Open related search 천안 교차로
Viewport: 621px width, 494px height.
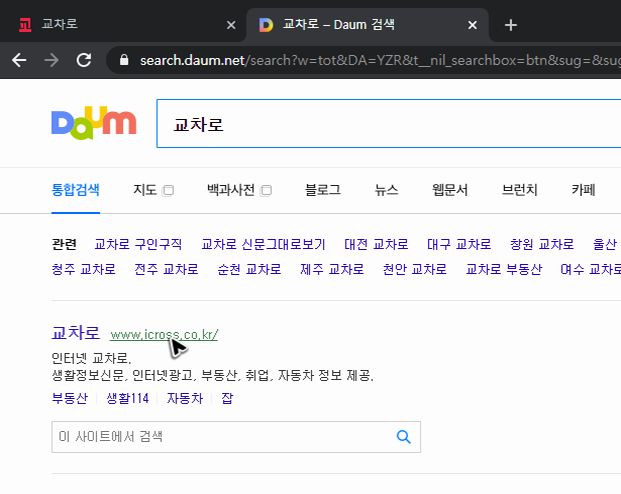coord(415,269)
